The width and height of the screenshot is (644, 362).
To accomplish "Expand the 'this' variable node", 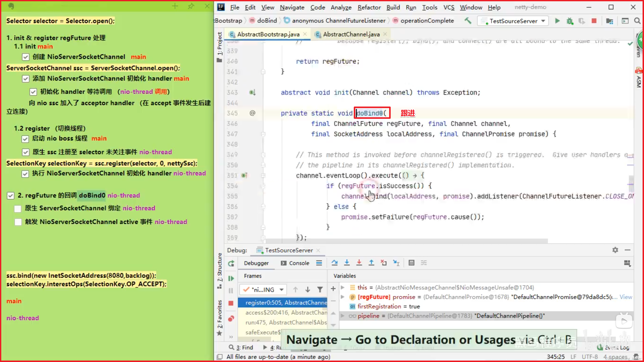I will pyautogui.click(x=343, y=288).
